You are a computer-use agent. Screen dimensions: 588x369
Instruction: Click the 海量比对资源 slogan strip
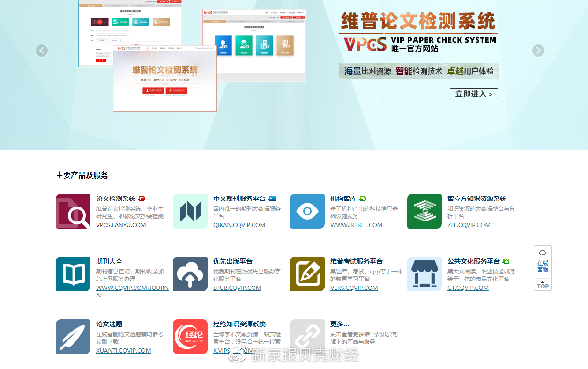pos(418,71)
